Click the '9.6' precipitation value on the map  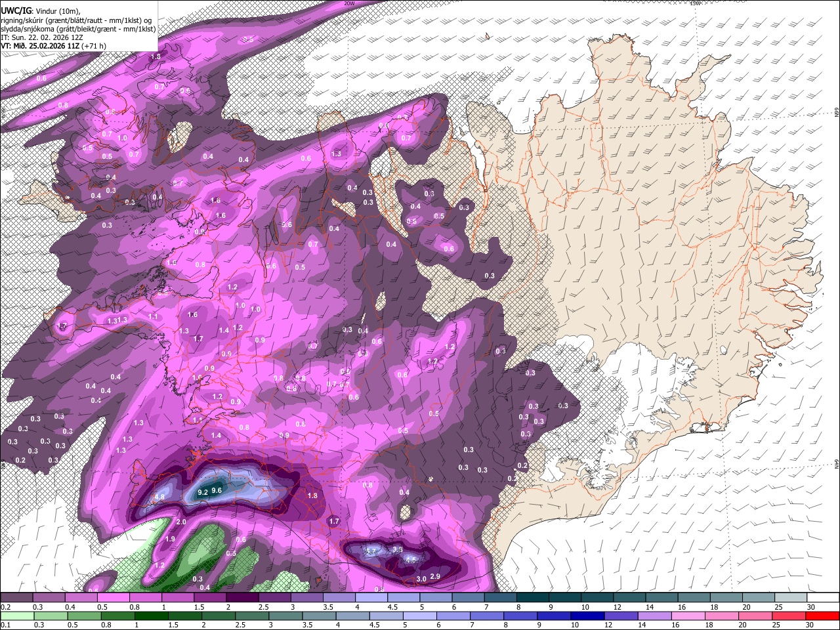[217, 490]
